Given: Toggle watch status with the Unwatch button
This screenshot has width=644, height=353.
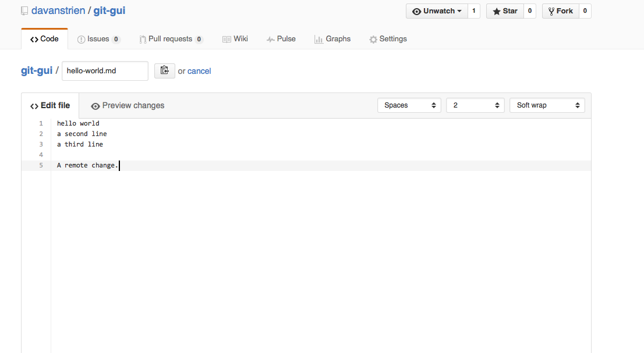Looking at the screenshot, I should (x=437, y=10).
